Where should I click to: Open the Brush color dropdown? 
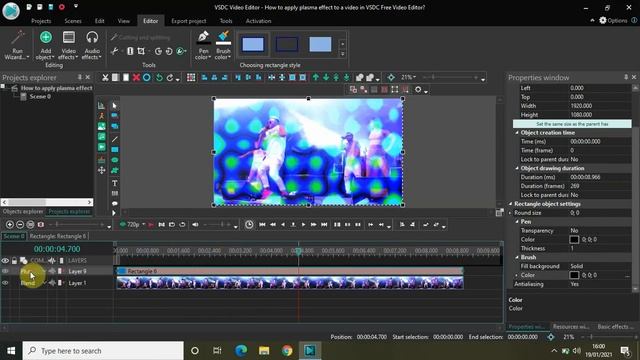click(223, 45)
